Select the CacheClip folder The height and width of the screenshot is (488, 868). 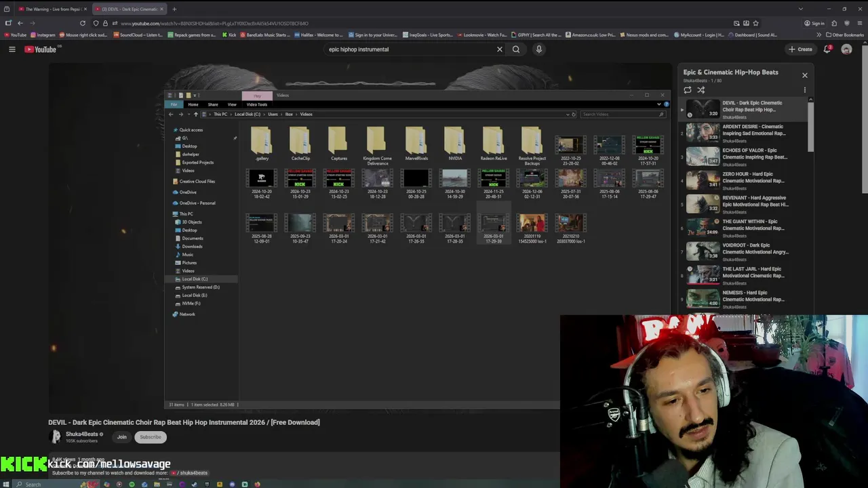(x=300, y=144)
